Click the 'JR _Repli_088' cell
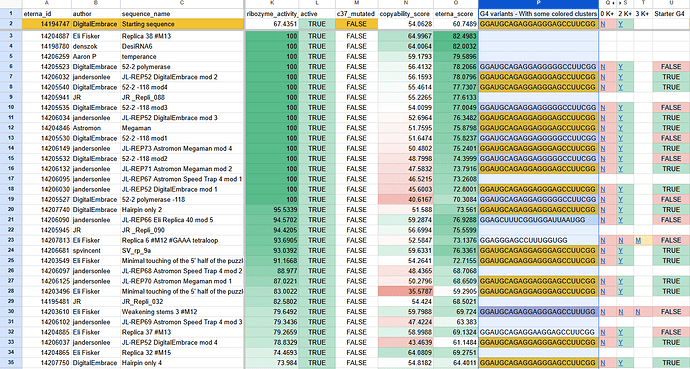 pyautogui.click(x=182, y=97)
